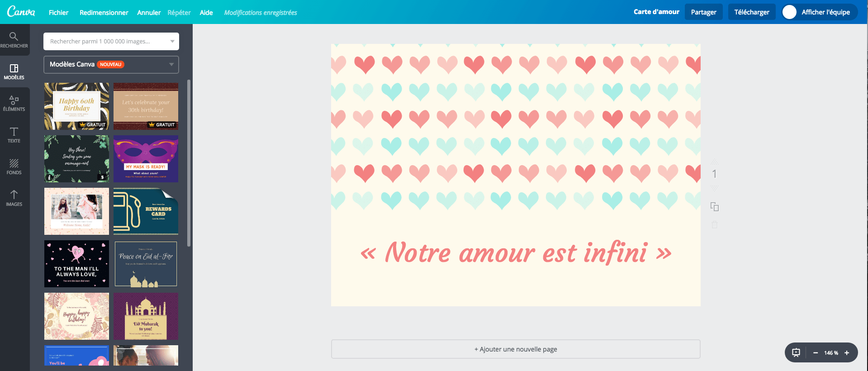Open the Texte sidebar tab
This screenshot has width=868, height=371.
pos(14,135)
